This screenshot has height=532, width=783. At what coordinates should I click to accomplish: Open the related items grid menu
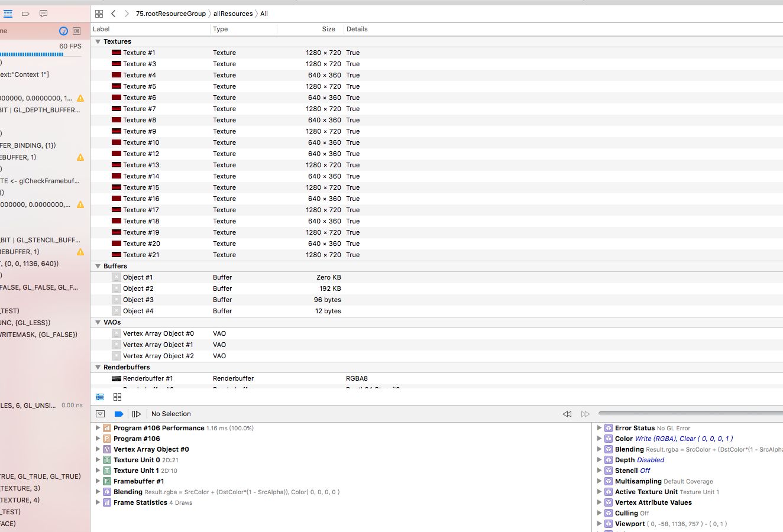pos(99,14)
